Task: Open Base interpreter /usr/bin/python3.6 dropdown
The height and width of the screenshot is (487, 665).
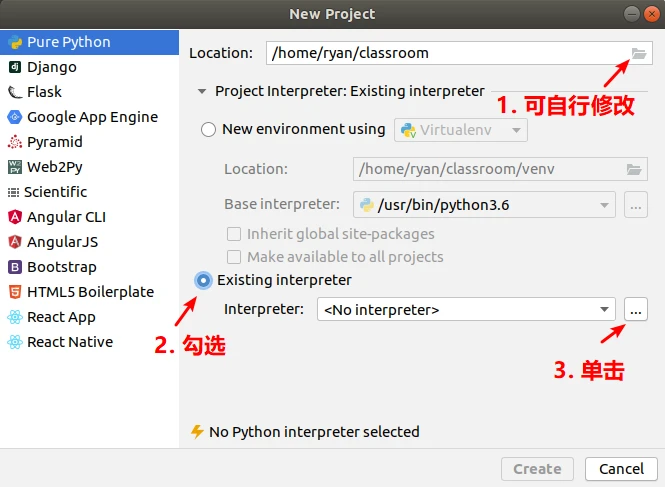Action: [484, 205]
